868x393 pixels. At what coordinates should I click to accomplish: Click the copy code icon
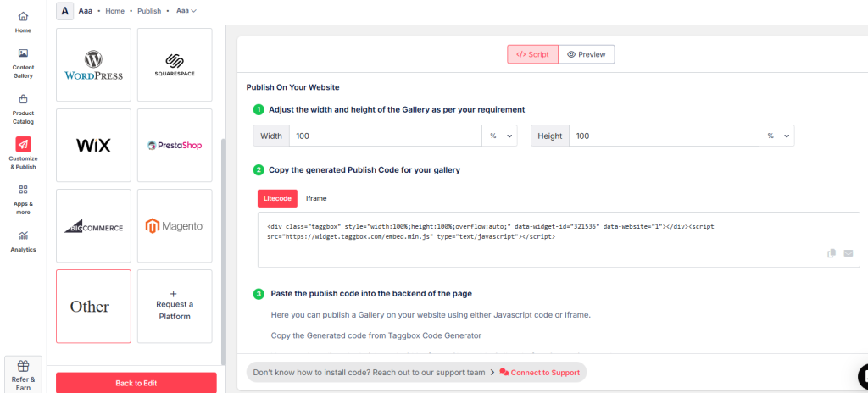pos(832,253)
